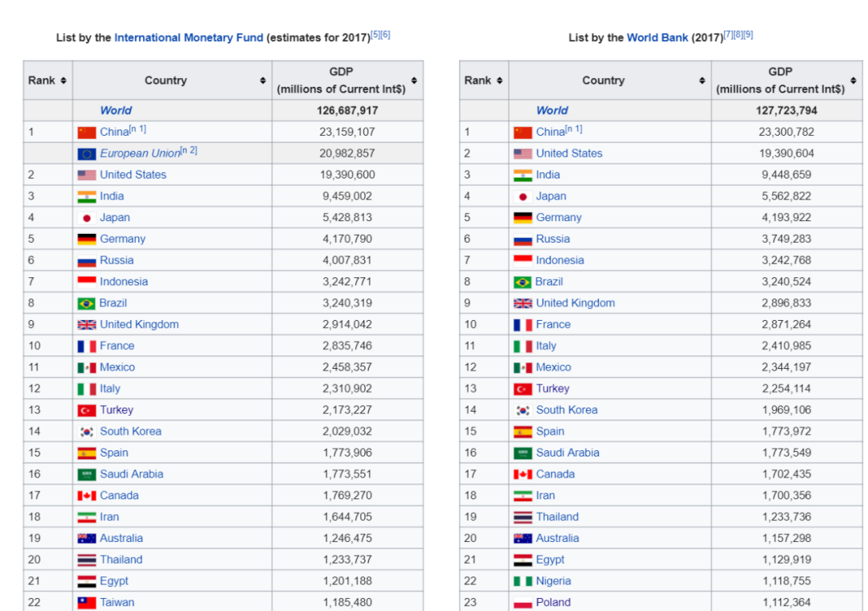
Task: Click Spain flag in World Bank table
Action: click(522, 432)
